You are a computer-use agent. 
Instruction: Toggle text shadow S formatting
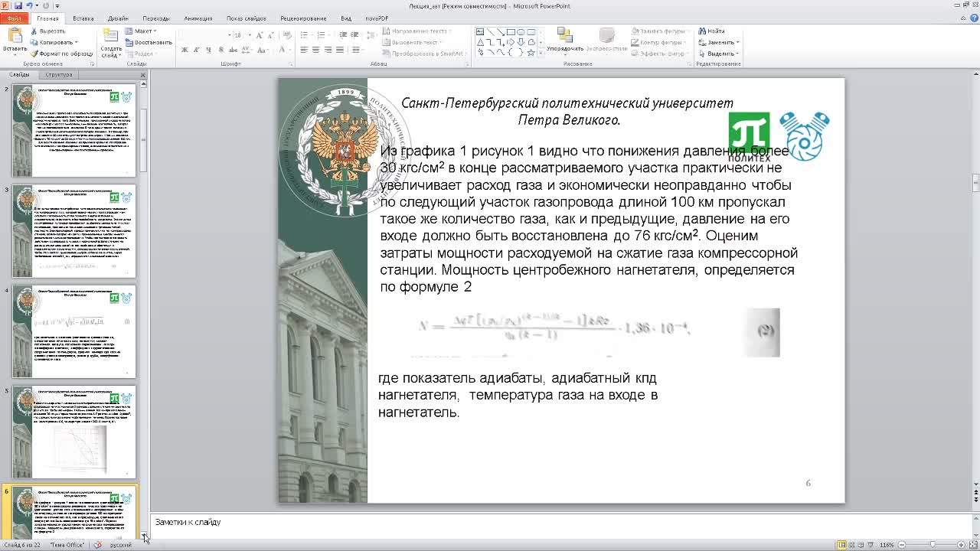click(x=220, y=50)
